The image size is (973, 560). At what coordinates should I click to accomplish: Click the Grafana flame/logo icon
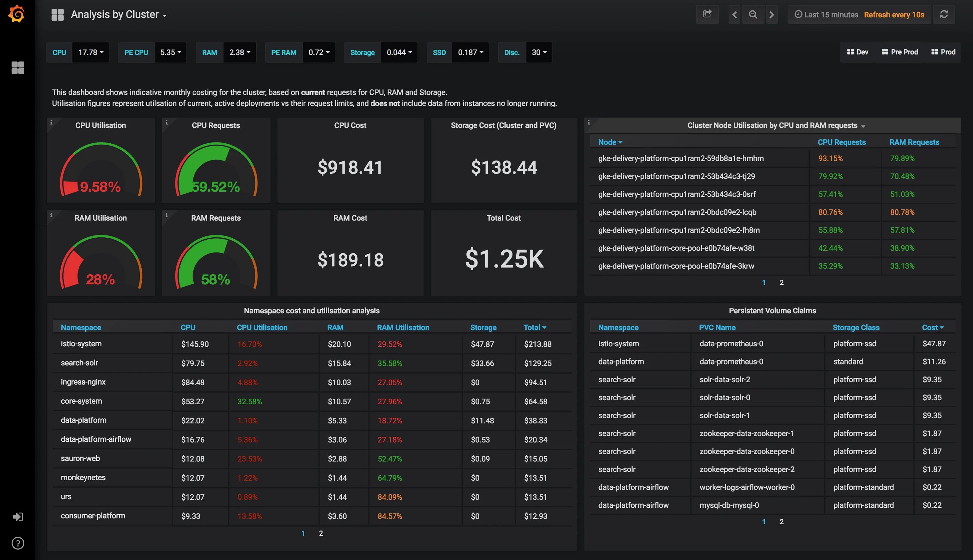(x=18, y=13)
